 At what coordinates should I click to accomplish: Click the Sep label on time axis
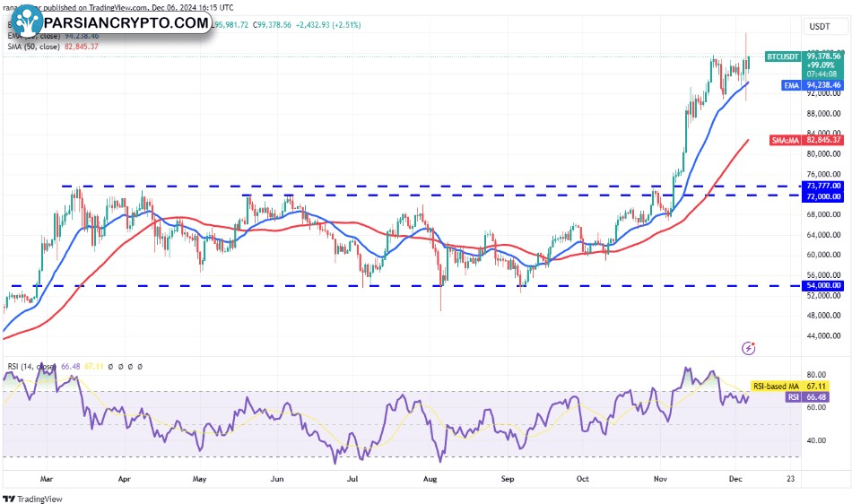pos(508,479)
